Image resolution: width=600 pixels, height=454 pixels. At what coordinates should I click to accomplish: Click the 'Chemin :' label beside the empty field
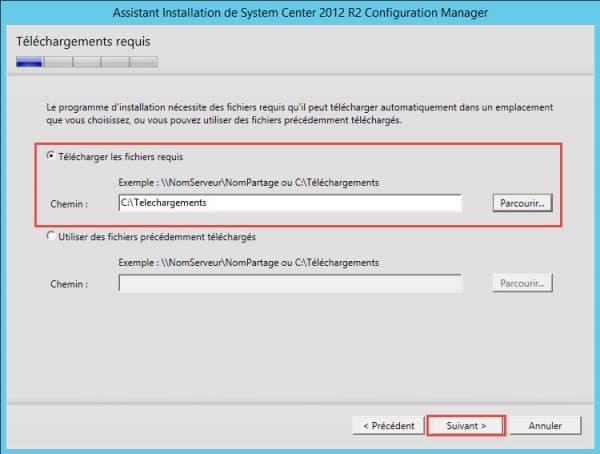coord(69,284)
